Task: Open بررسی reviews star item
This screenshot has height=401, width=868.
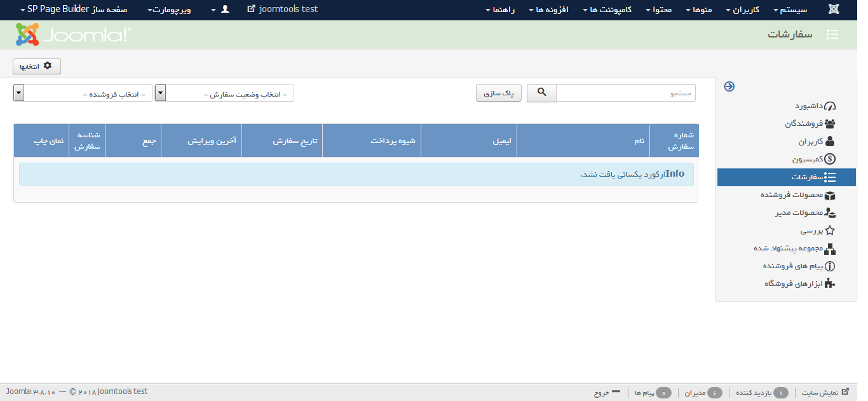Action: click(817, 231)
